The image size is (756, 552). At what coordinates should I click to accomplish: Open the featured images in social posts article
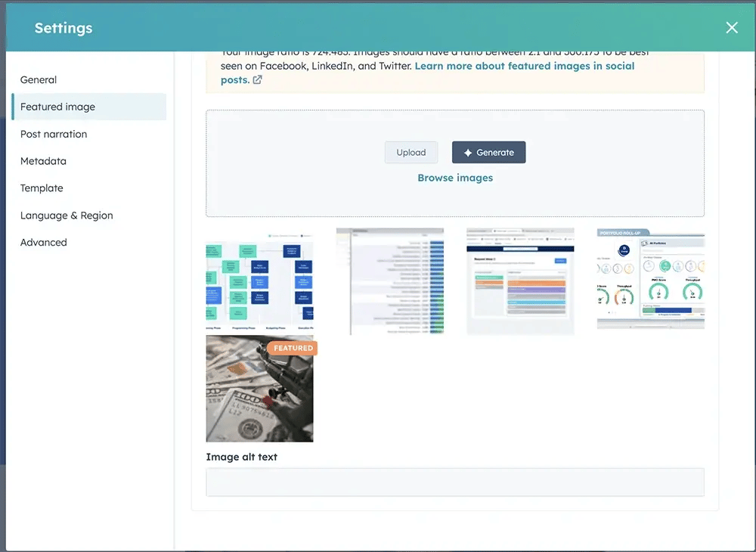pos(525,66)
